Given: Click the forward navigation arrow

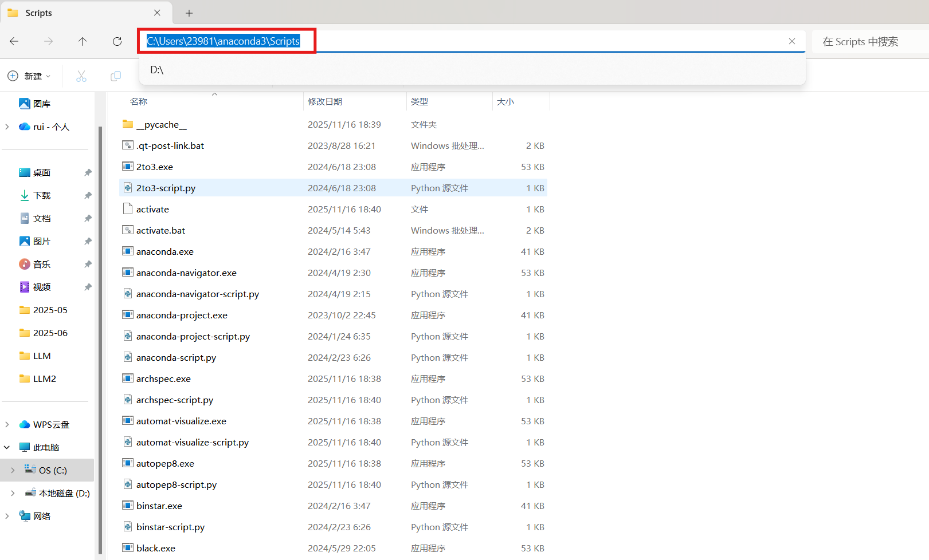Looking at the screenshot, I should (x=49, y=41).
